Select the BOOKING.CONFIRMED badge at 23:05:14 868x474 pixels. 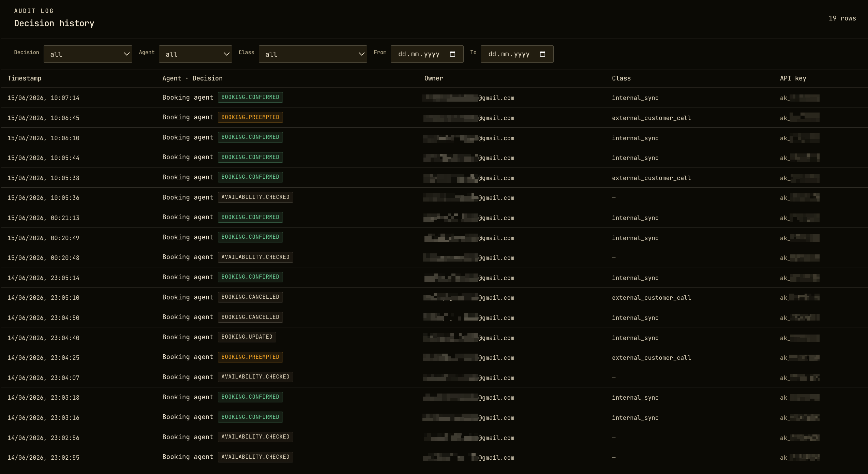(x=250, y=277)
